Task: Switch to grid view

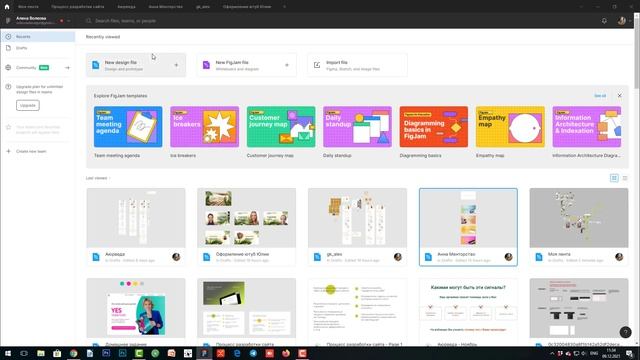Action: click(614, 178)
